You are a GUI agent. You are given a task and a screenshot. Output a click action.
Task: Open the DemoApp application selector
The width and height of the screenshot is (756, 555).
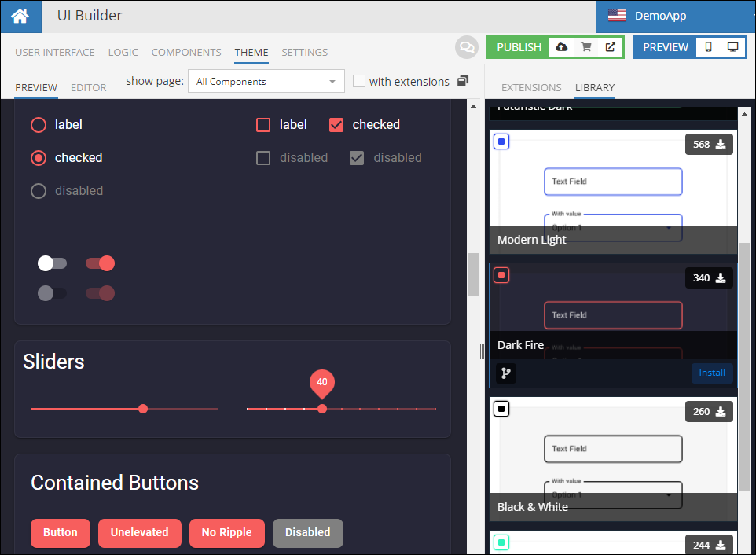[x=676, y=16]
